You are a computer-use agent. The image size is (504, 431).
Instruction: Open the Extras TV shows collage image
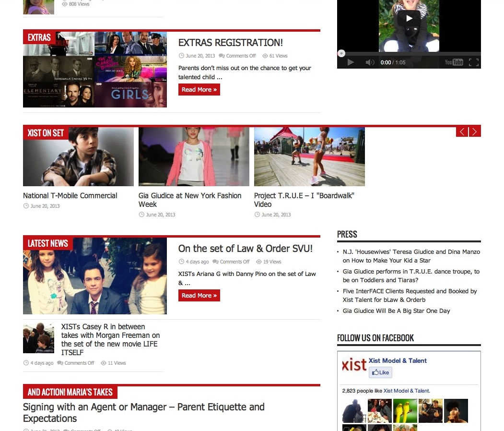[95, 70]
